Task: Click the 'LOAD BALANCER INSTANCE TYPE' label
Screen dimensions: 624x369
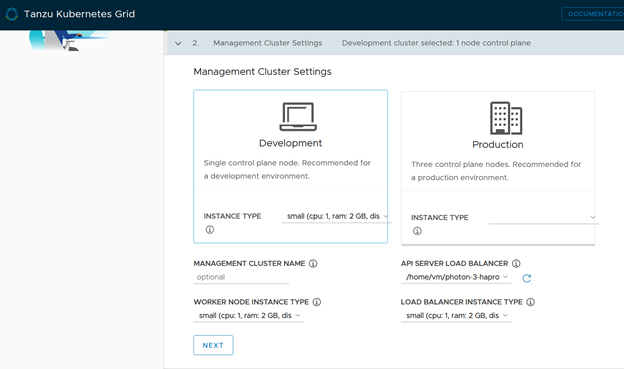Action: click(462, 302)
